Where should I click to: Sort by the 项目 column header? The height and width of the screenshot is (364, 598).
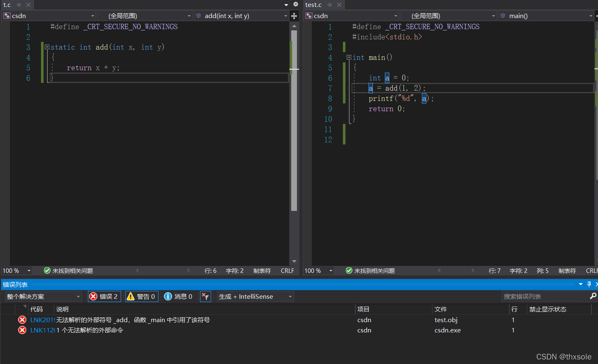point(394,309)
